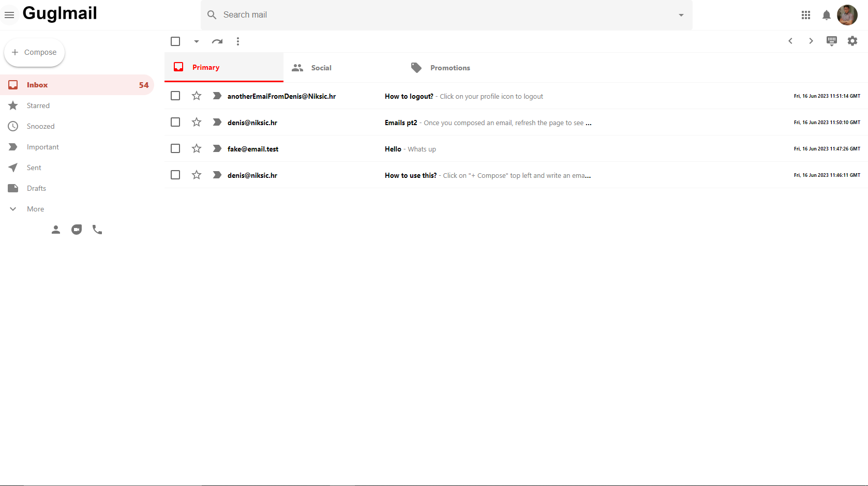Tick the select-all checkbox in toolbar
The image size is (868, 486).
tap(175, 41)
